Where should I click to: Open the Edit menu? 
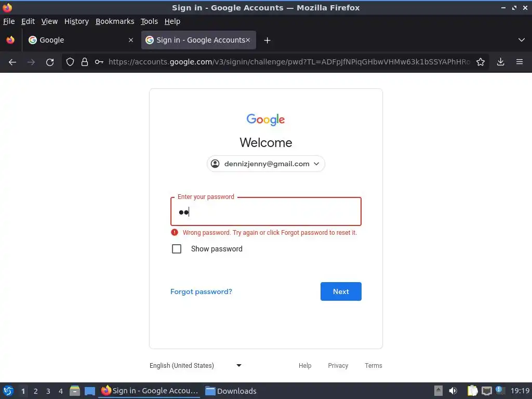[x=28, y=21]
